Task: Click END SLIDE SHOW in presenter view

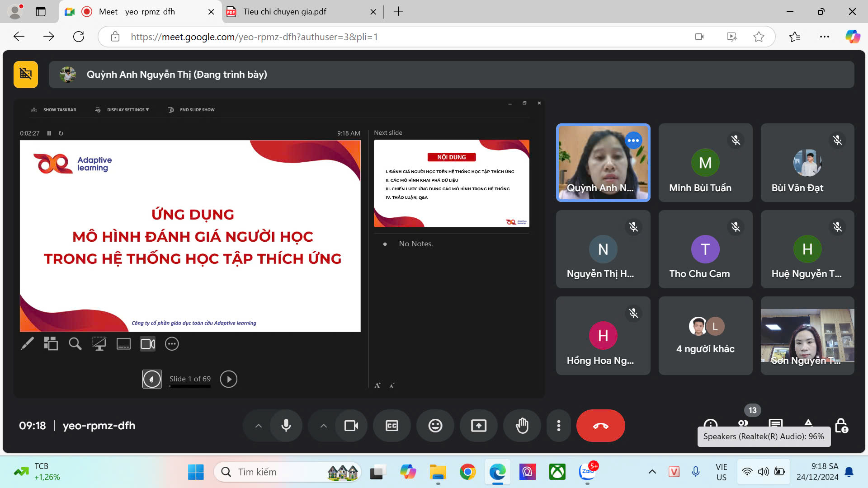Action: [x=191, y=110]
